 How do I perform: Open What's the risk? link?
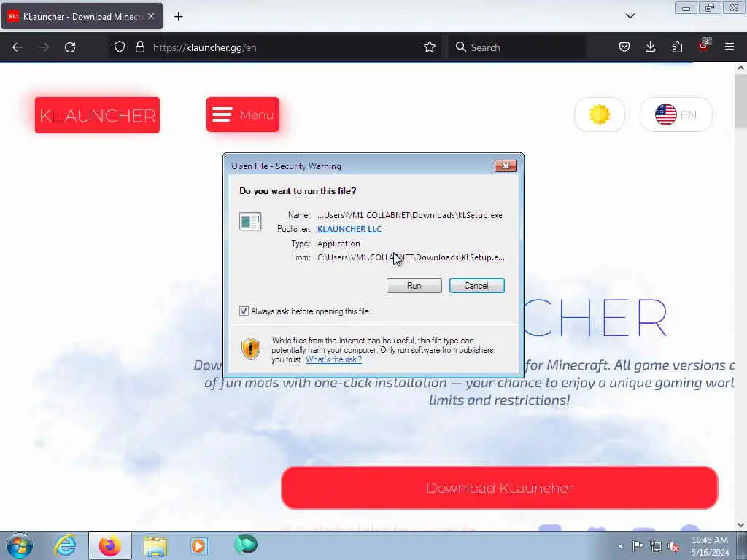click(x=333, y=359)
